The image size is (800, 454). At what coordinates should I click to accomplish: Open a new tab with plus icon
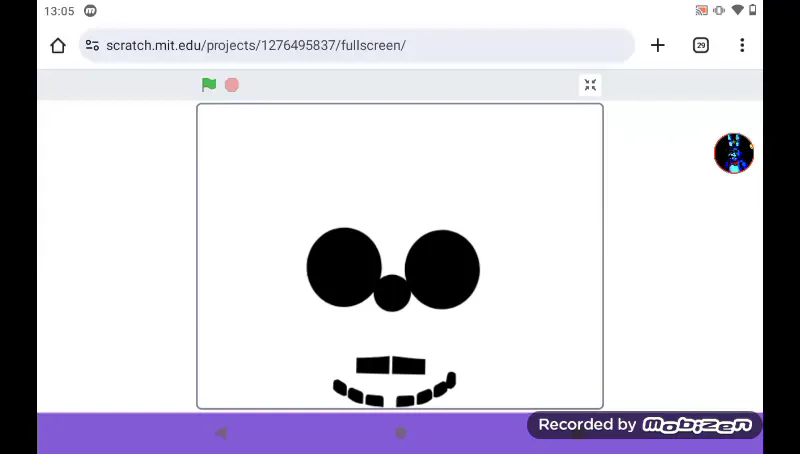click(658, 45)
